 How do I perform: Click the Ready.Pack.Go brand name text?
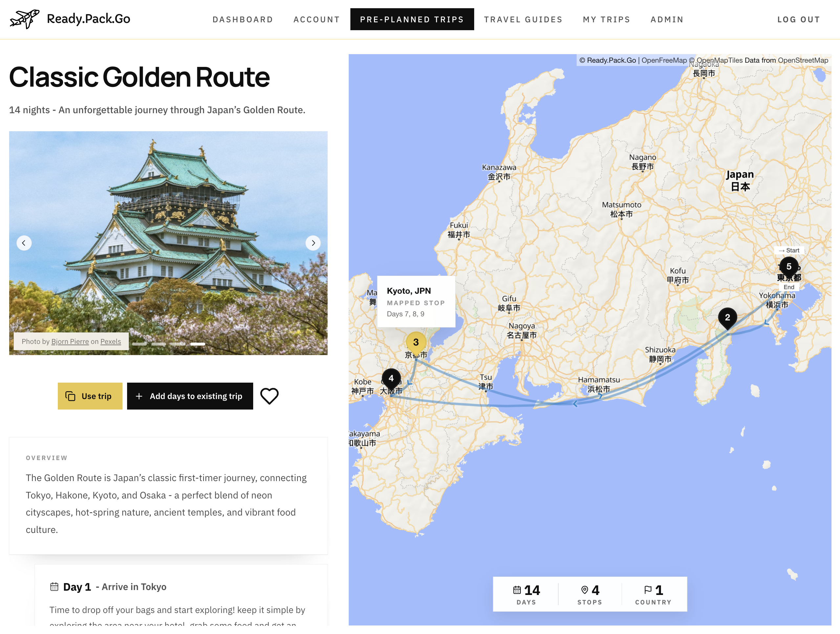tap(88, 19)
